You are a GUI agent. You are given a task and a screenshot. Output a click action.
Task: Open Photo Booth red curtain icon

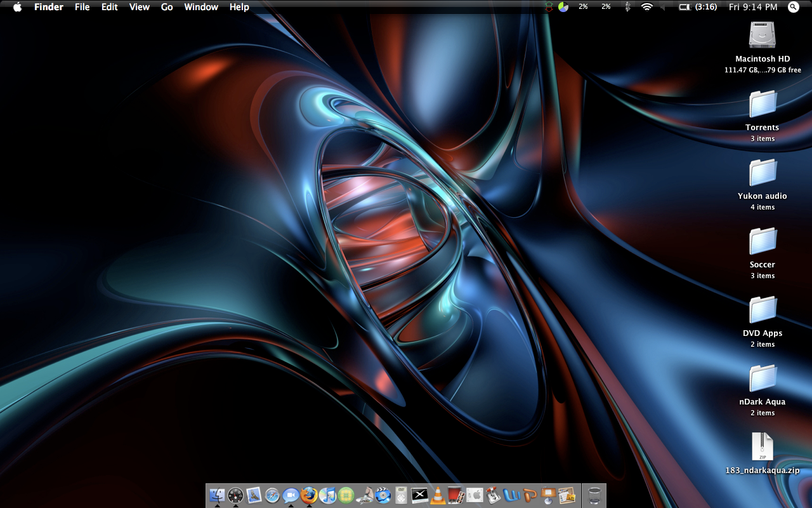[x=456, y=495]
